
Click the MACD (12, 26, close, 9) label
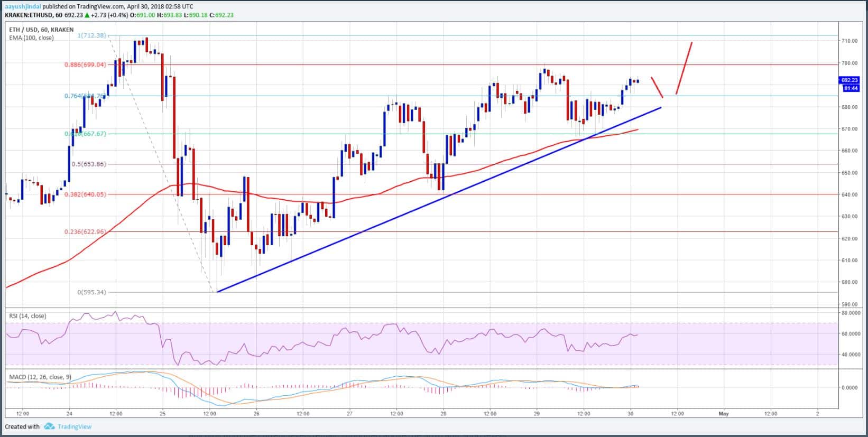pyautogui.click(x=40, y=377)
